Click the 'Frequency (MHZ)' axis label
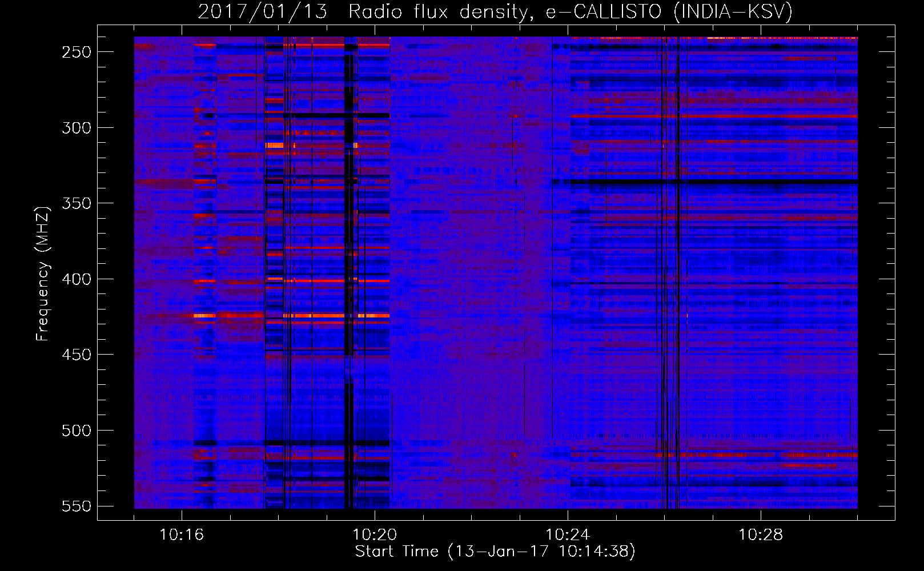This screenshot has width=924, height=571. (x=43, y=274)
